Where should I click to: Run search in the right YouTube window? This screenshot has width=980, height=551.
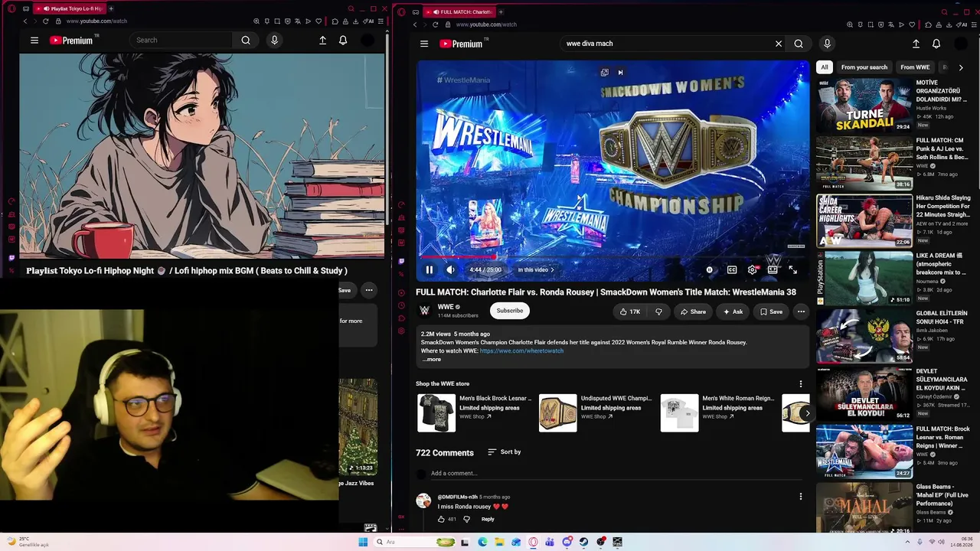(x=799, y=44)
